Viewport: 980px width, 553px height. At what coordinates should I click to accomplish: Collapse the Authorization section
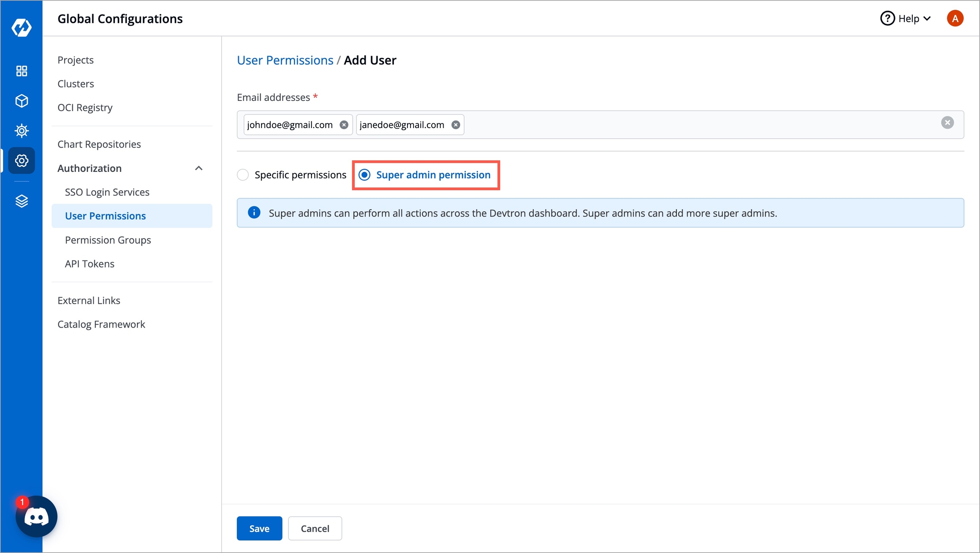199,168
